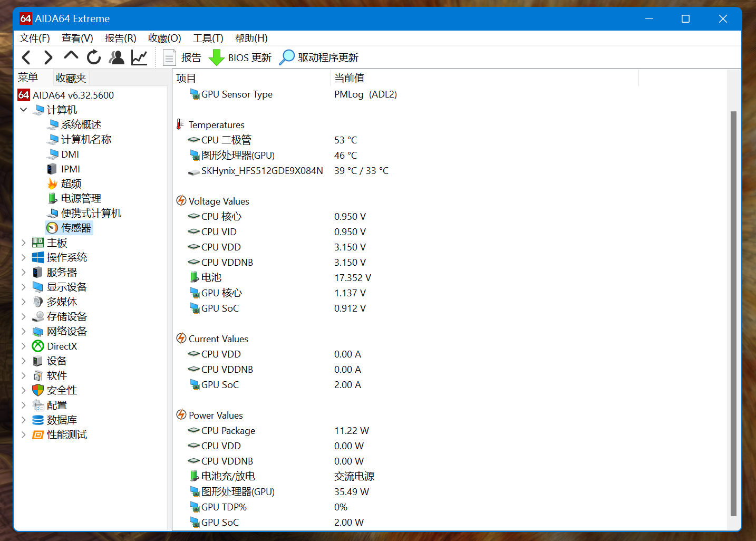This screenshot has height=541, width=756.
Task: Open the 帮助(H) menu
Action: coord(251,38)
